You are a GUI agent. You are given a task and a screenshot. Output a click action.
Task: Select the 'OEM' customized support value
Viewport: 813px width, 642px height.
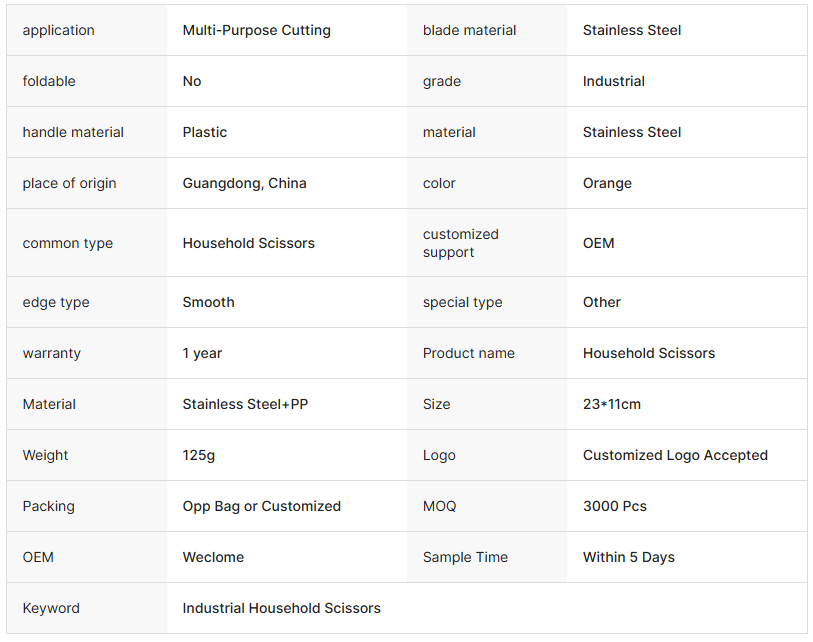coord(598,243)
